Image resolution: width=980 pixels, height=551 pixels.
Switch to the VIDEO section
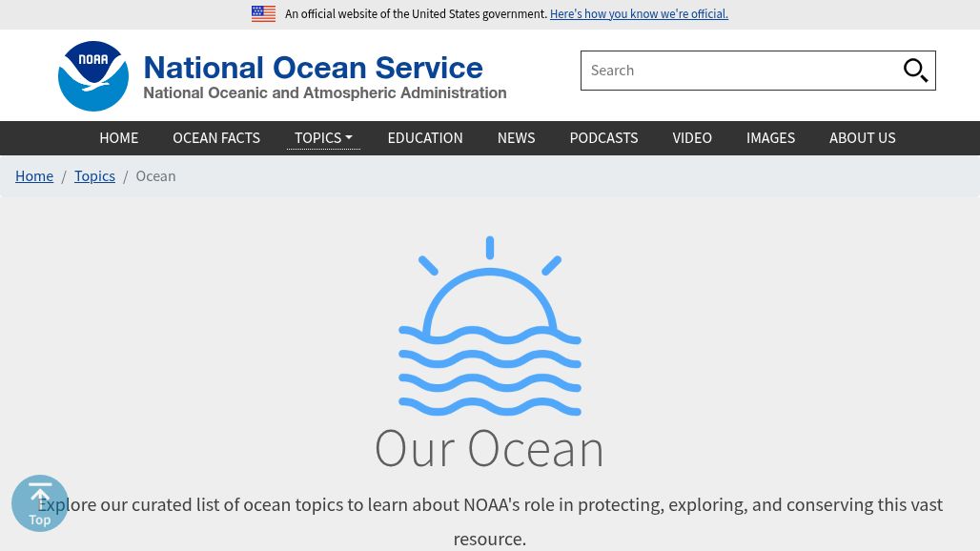692,137
